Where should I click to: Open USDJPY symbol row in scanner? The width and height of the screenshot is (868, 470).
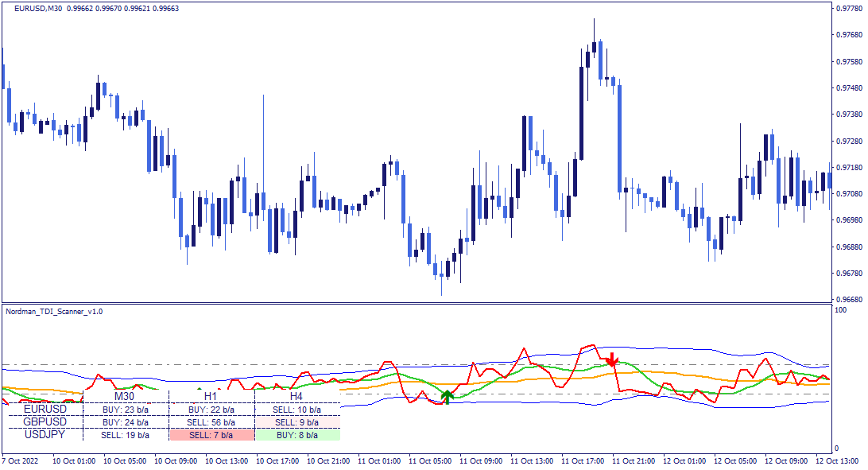click(45, 434)
